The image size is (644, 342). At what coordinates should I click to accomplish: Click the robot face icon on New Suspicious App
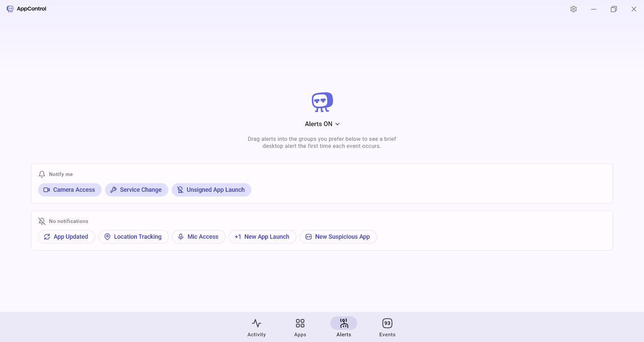(308, 237)
